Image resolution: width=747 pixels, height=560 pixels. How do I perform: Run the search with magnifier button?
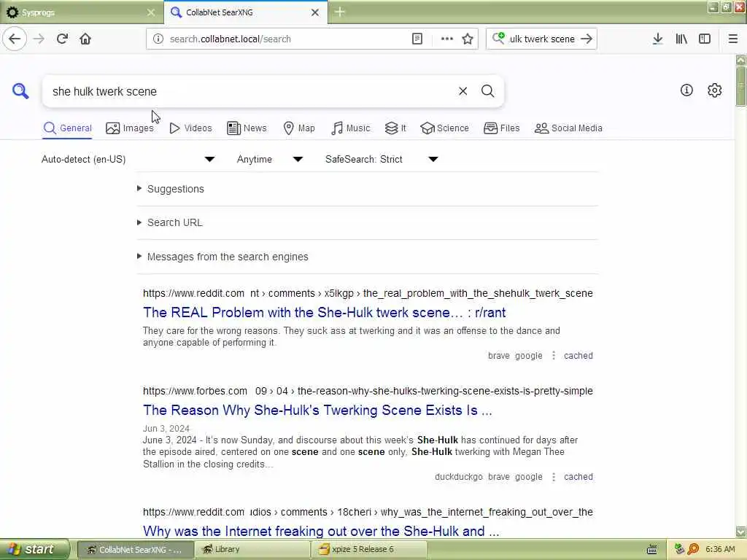[487, 90]
